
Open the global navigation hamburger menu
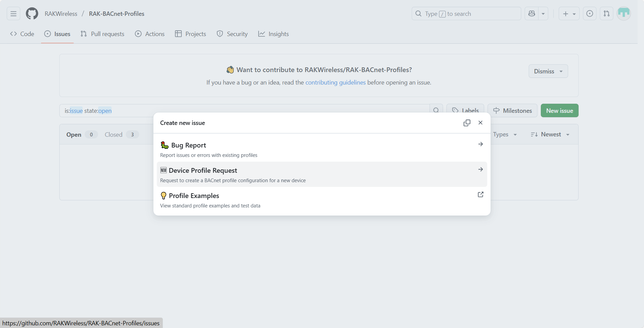point(13,13)
